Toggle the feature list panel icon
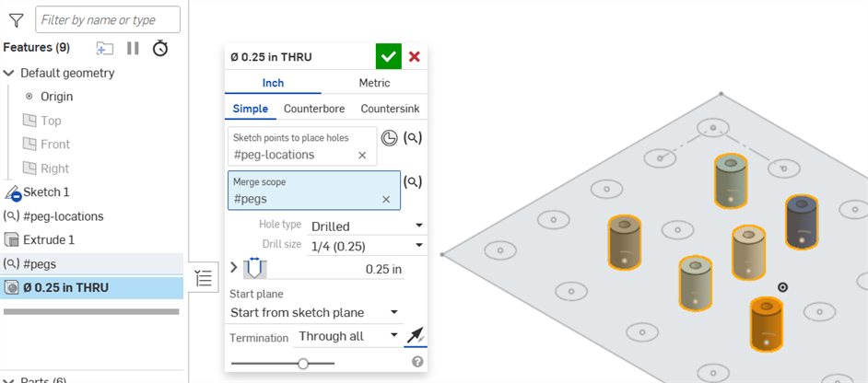The width and height of the screenshot is (868, 383). click(x=204, y=275)
